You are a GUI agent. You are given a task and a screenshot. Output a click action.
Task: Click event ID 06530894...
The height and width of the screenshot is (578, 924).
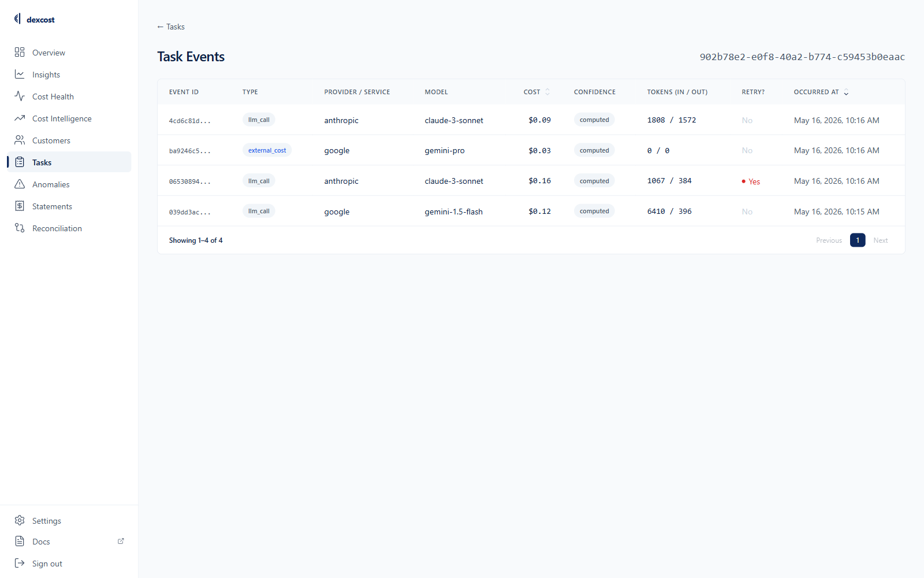pos(190,181)
